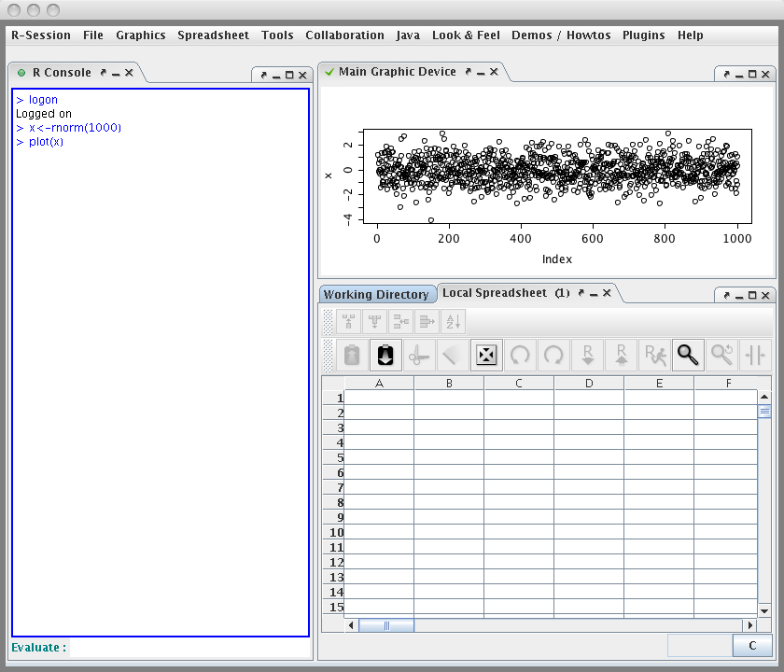784x672 pixels.
Task: Click the magnifier with arrow icon
Action: [721, 355]
